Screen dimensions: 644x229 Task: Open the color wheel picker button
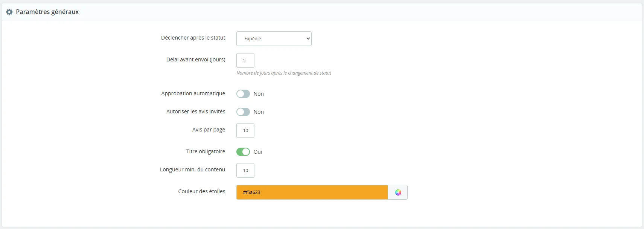tap(398, 192)
